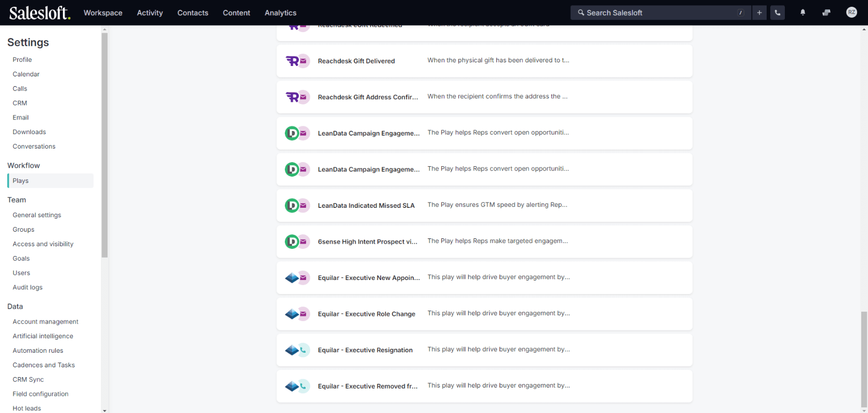
Task: Open Calls settings
Action: (x=20, y=89)
